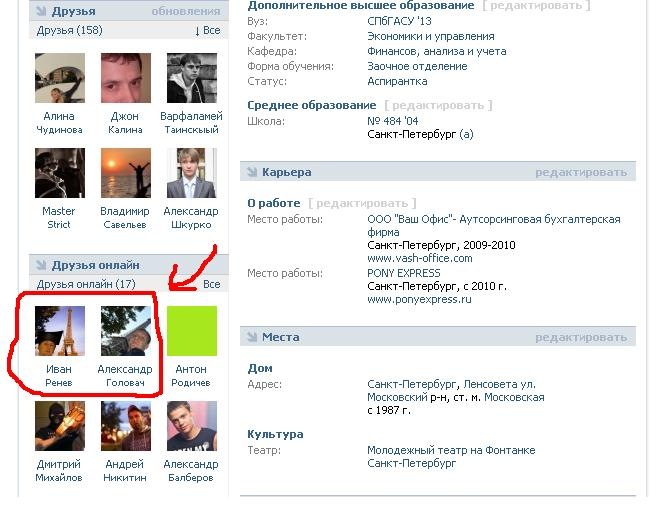The height and width of the screenshot is (512, 659).
Task: Open Иван Ренев's Eiffel Tower avatar
Action: click(x=60, y=331)
